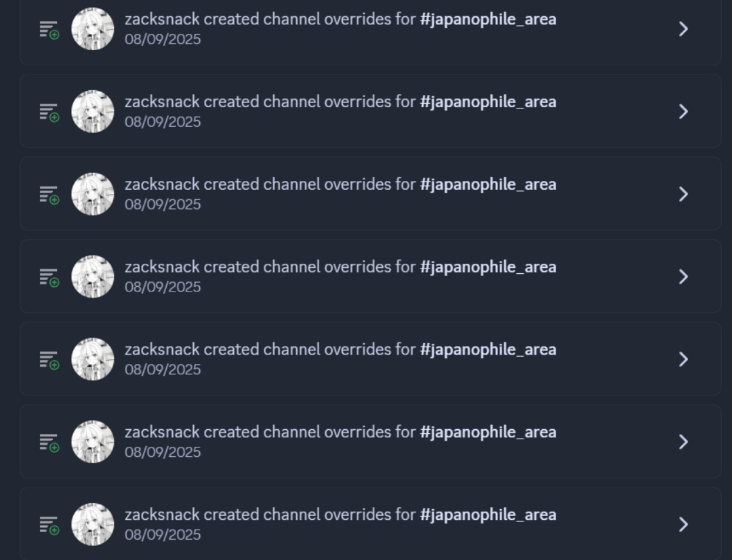The image size is (732, 560).
Task: Click the override-created icon in the fifth entry
Action: click(49, 360)
